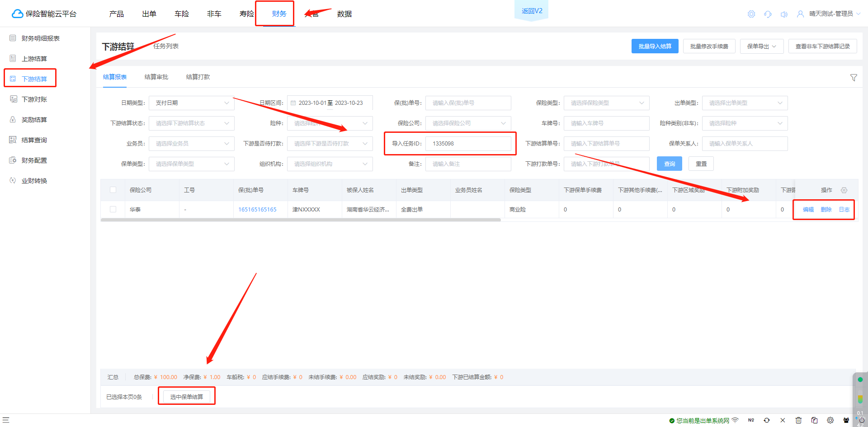Click the 选中保单结算 button

[x=187, y=397]
